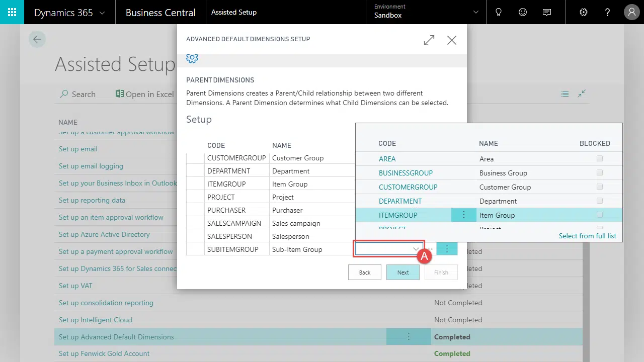The width and height of the screenshot is (644, 362).
Task: Open the chat message icon in header
Action: pos(547,12)
